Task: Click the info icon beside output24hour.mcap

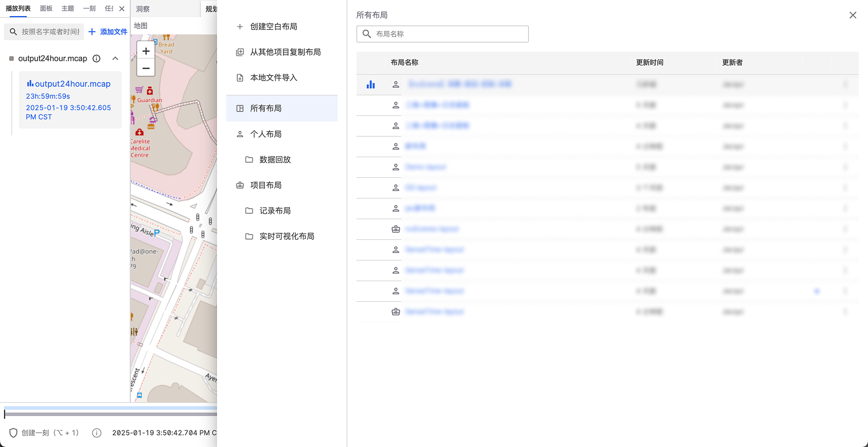Action: [x=96, y=59]
